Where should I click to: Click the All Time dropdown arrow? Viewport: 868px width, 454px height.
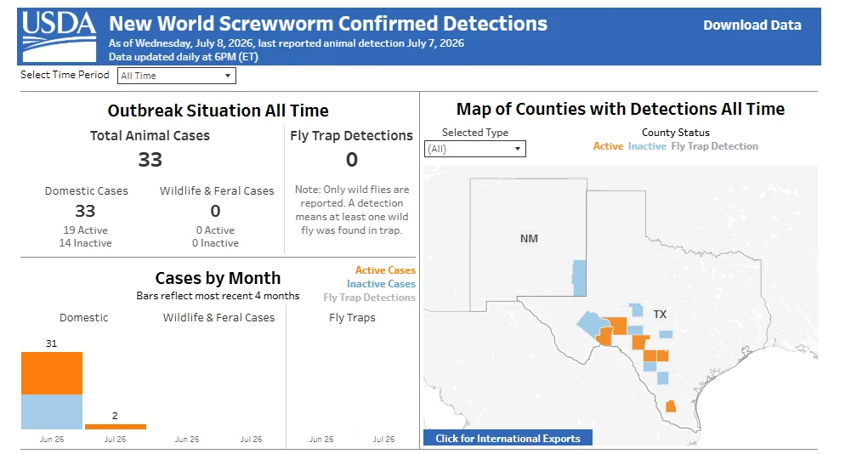[228, 76]
